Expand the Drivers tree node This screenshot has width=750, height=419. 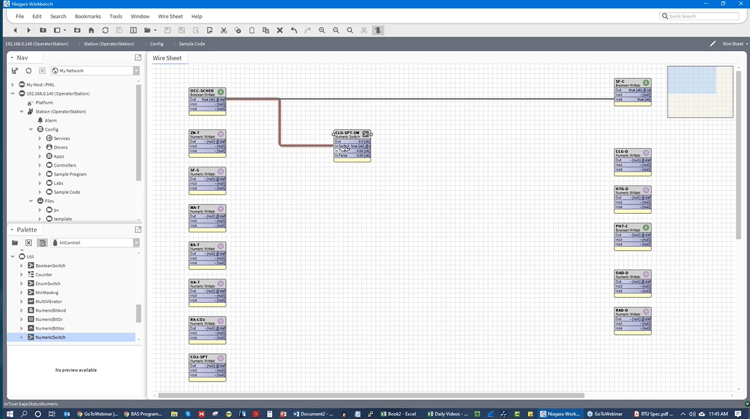click(x=40, y=147)
